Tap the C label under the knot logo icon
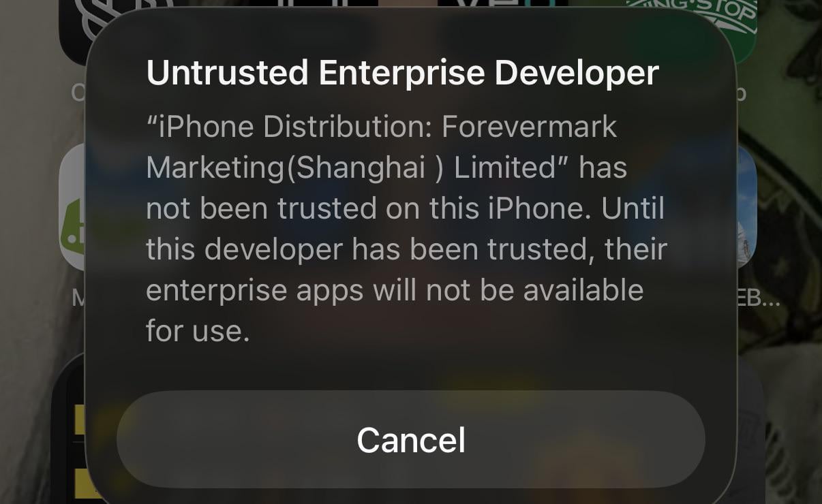The height and width of the screenshot is (504, 822). coord(78,92)
